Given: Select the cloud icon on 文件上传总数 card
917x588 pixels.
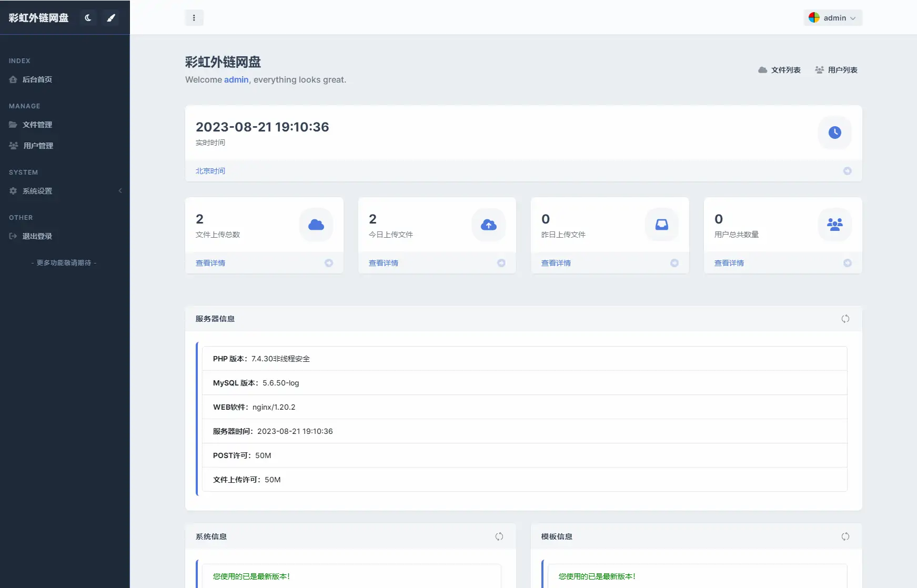Looking at the screenshot, I should (316, 225).
